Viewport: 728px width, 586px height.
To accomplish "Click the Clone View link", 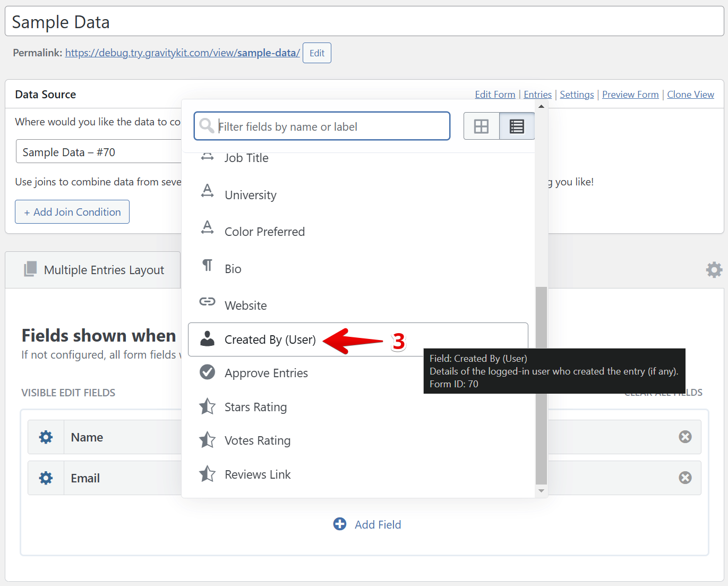I will point(690,95).
